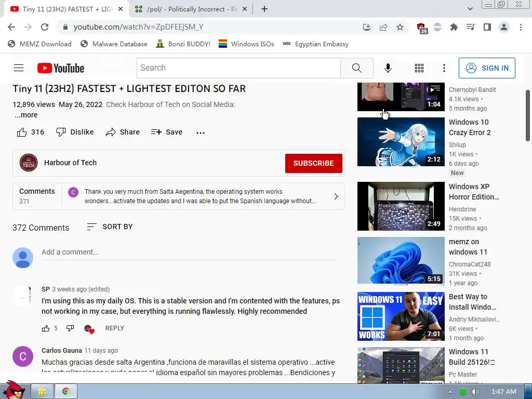Open the tab search dropdown arrow
This screenshot has height=399, width=532.
pos(470,9)
